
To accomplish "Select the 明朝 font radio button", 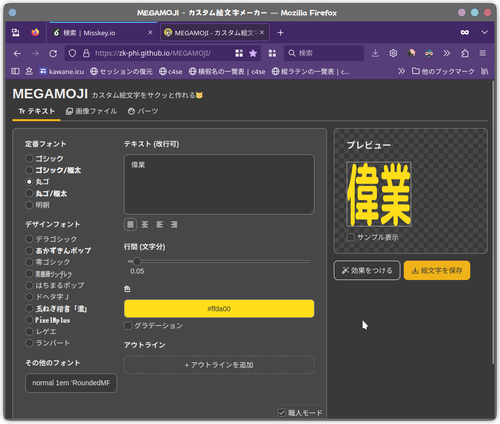I will (29, 205).
